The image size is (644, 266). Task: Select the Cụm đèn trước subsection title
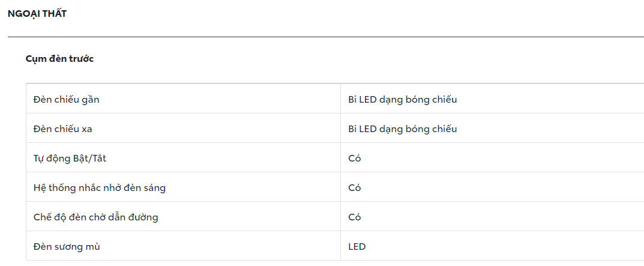click(x=59, y=59)
